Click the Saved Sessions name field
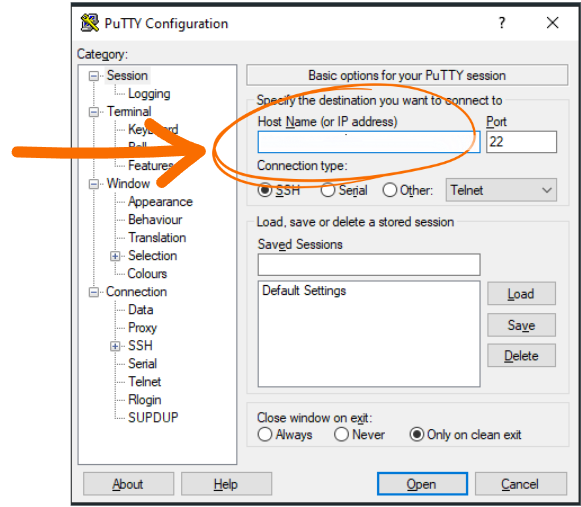 (369, 265)
